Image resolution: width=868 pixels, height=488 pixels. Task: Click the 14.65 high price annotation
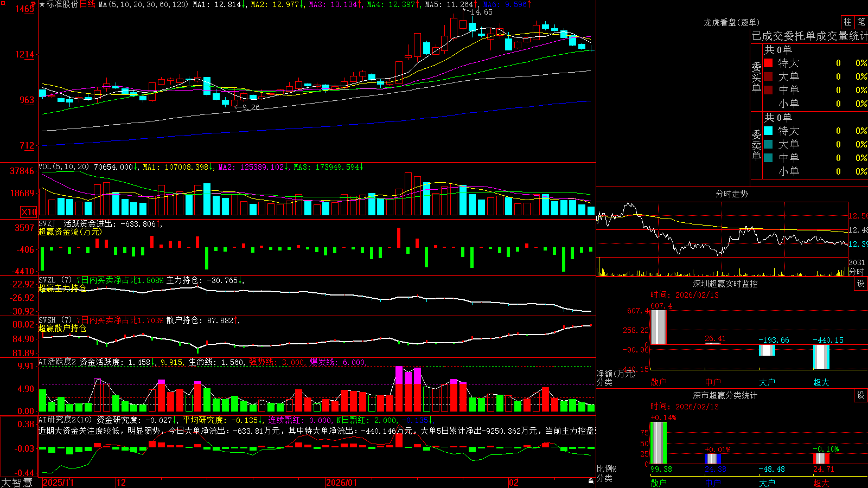pos(481,12)
